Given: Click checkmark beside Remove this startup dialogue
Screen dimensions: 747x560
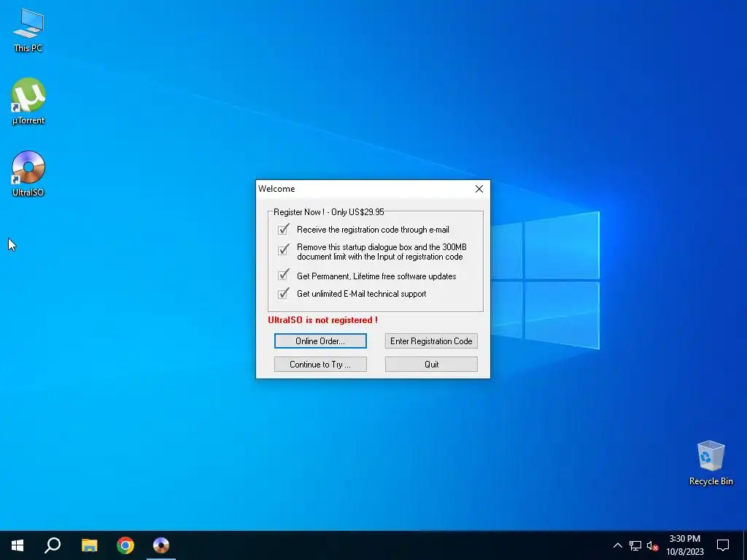Looking at the screenshot, I should coord(284,249).
